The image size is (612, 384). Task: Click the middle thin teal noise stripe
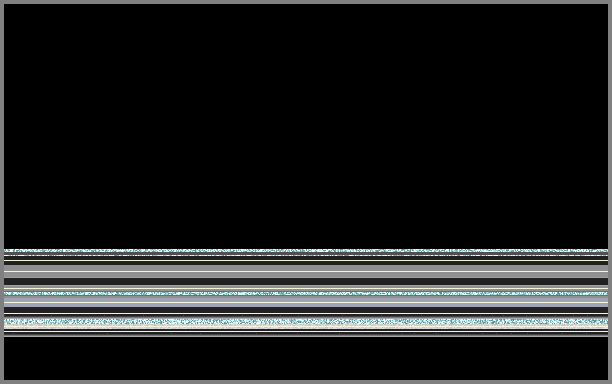(306, 293)
